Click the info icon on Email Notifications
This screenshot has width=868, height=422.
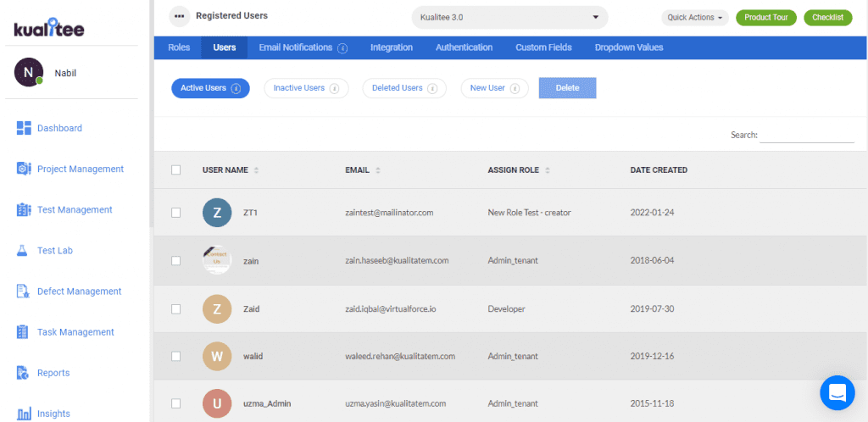click(x=342, y=48)
